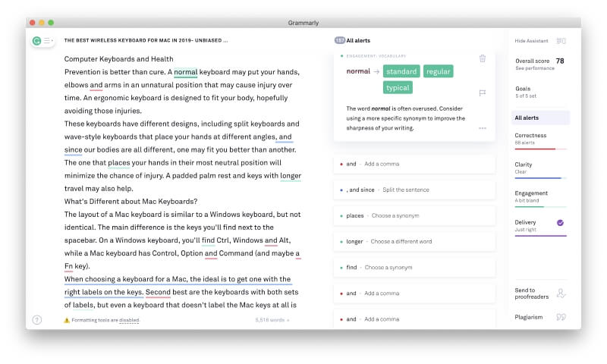Dismiss the 'normal' alert with trash icon
607x364 pixels.
[483, 58]
